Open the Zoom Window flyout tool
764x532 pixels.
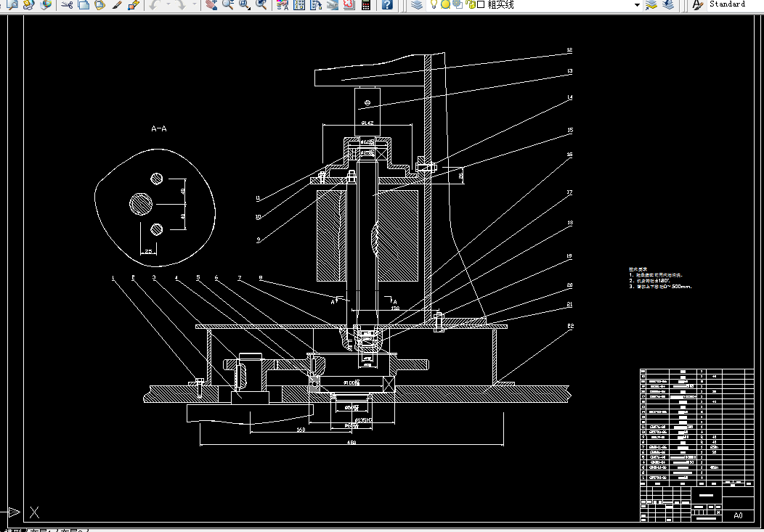coord(245,5)
